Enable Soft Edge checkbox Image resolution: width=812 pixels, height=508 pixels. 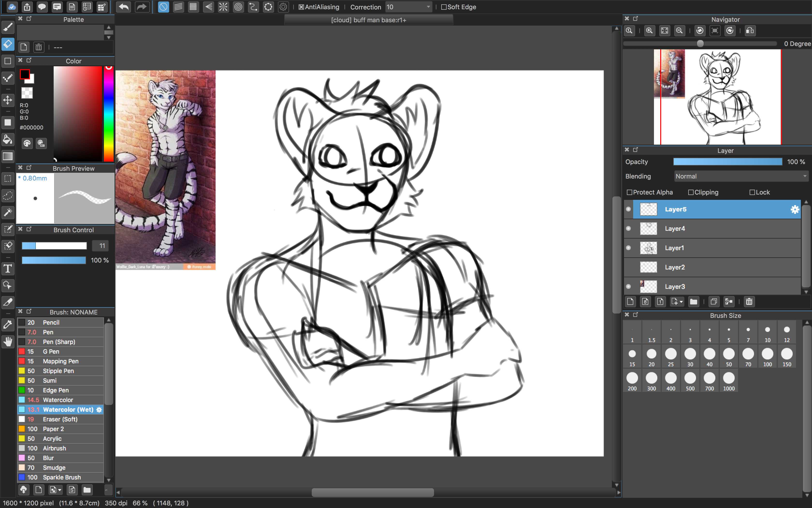click(x=444, y=7)
